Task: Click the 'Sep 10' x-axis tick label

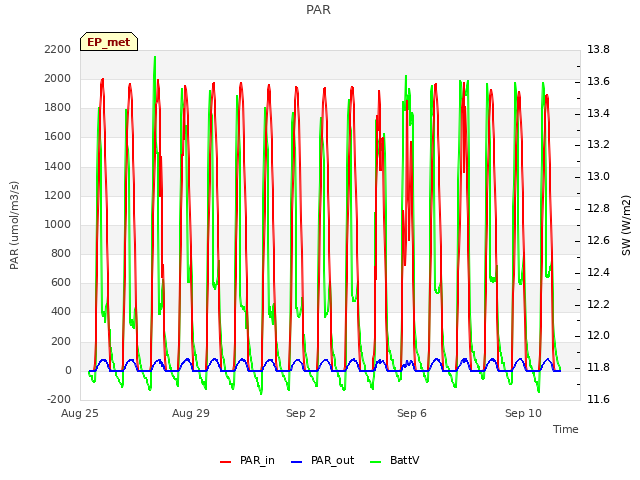Action: (523, 413)
